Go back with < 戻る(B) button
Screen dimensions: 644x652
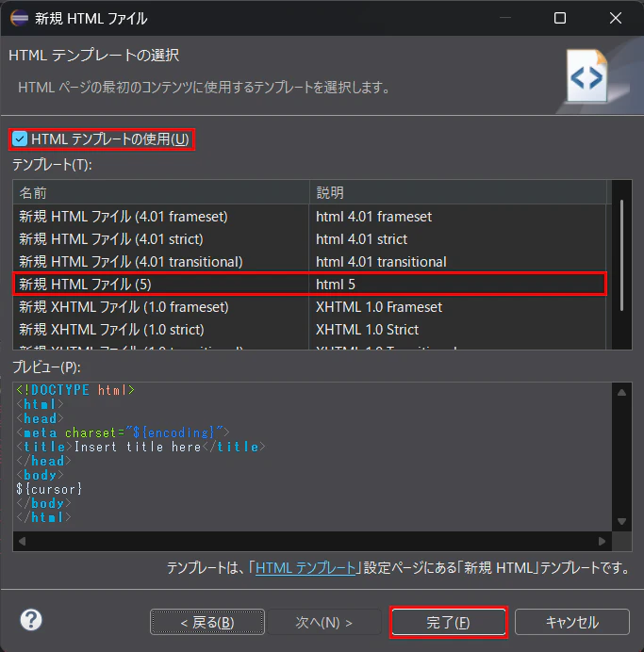click(x=207, y=623)
